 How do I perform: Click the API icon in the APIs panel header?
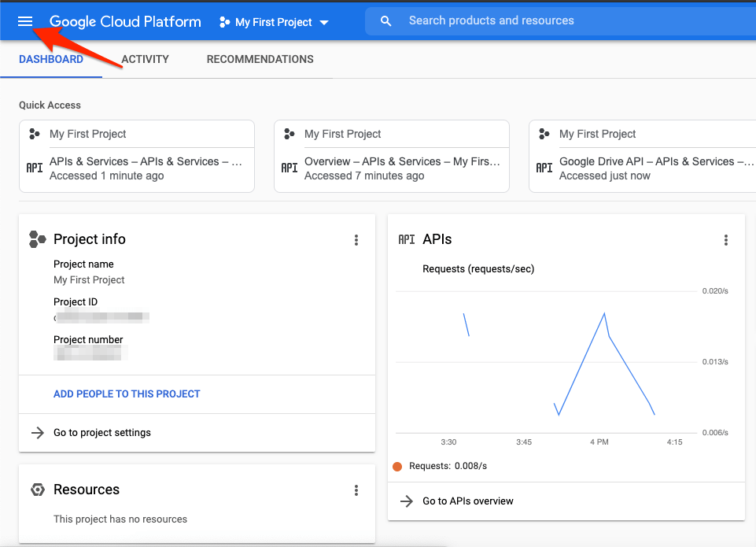pyautogui.click(x=407, y=239)
